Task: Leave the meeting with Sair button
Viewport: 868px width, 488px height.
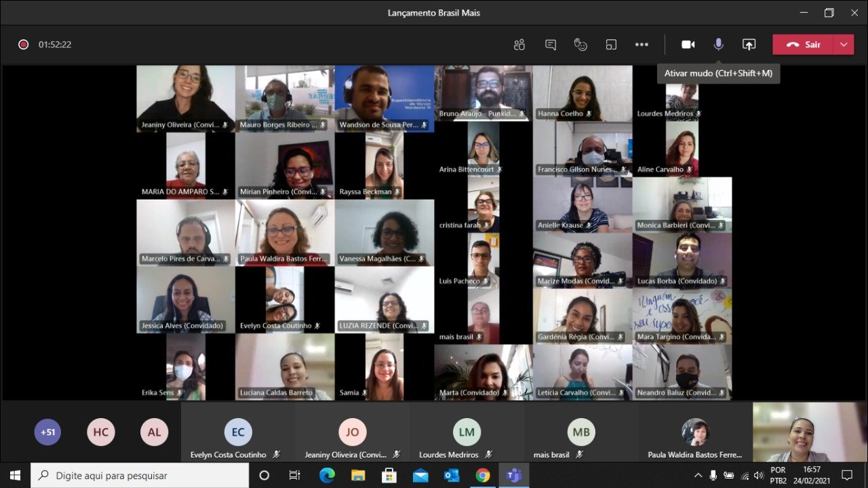Action: (x=804, y=45)
